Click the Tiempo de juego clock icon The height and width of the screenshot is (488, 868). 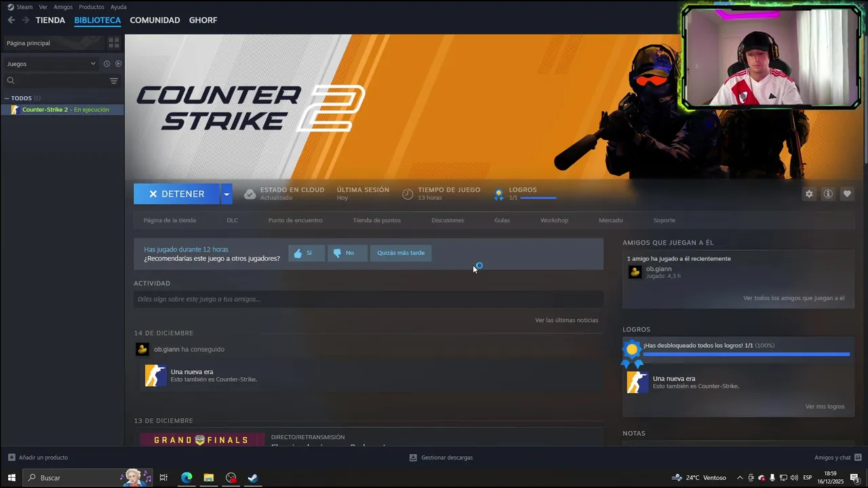(x=408, y=194)
